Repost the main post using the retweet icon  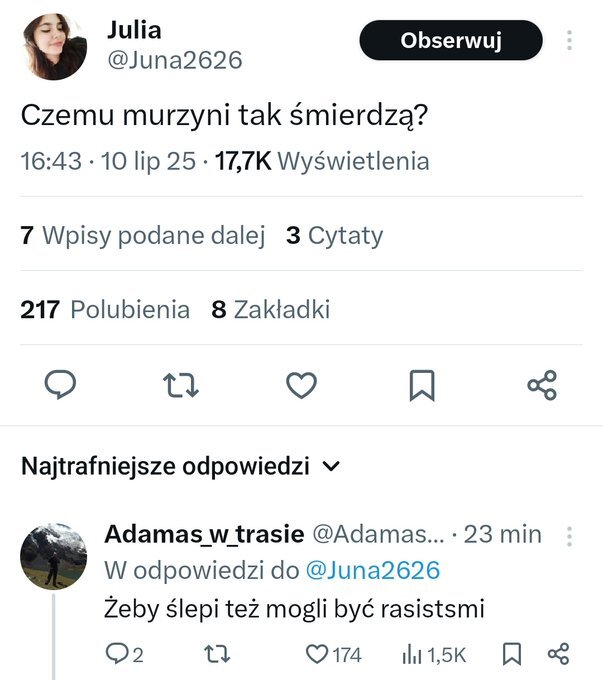tap(181, 386)
